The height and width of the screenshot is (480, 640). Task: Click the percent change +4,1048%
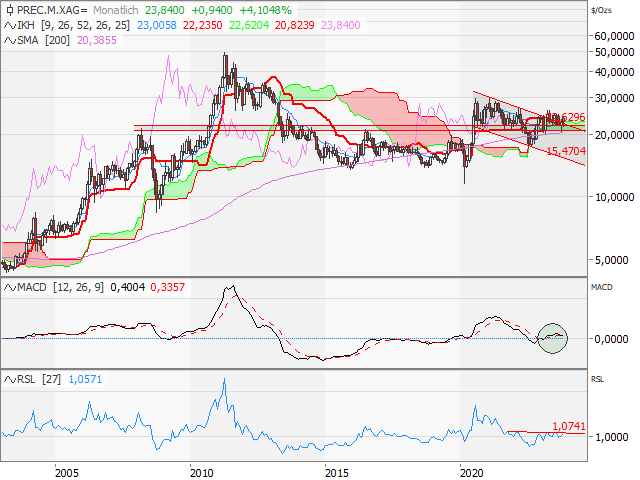265,10
